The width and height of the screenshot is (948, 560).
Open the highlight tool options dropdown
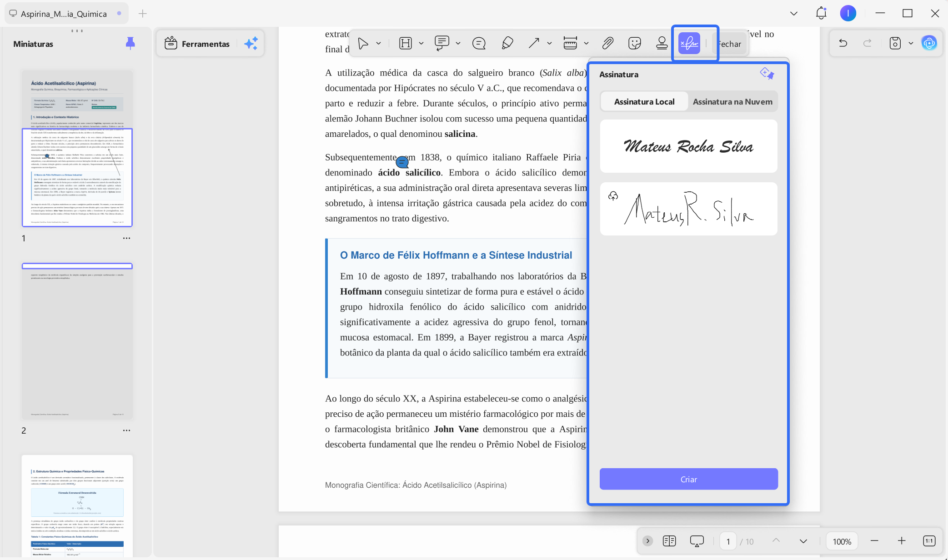coord(421,44)
